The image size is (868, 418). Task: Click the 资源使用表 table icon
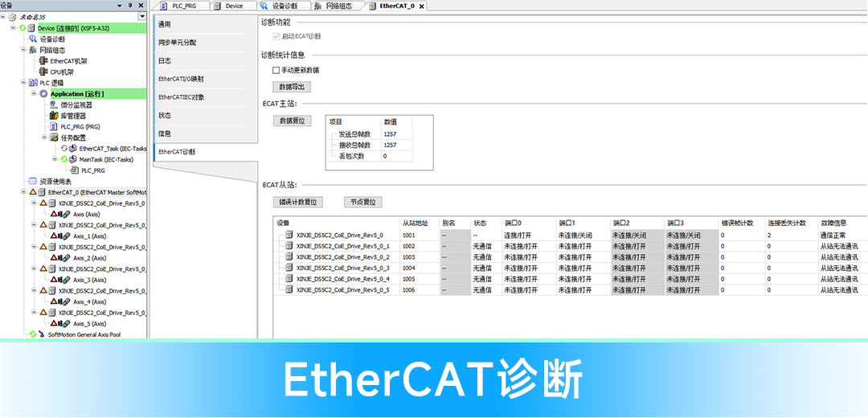click(33, 182)
